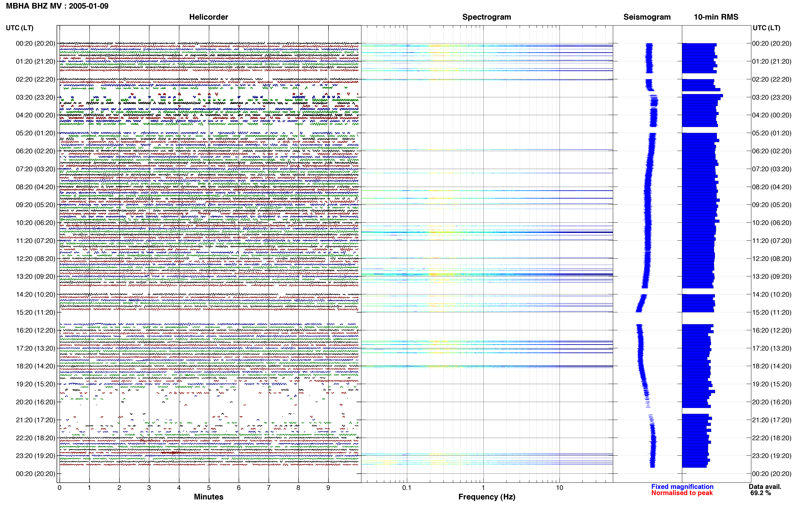Click the left 'UTC (LT)' axis label
Image resolution: width=812 pixels, height=508 pixels.
pos(19,28)
